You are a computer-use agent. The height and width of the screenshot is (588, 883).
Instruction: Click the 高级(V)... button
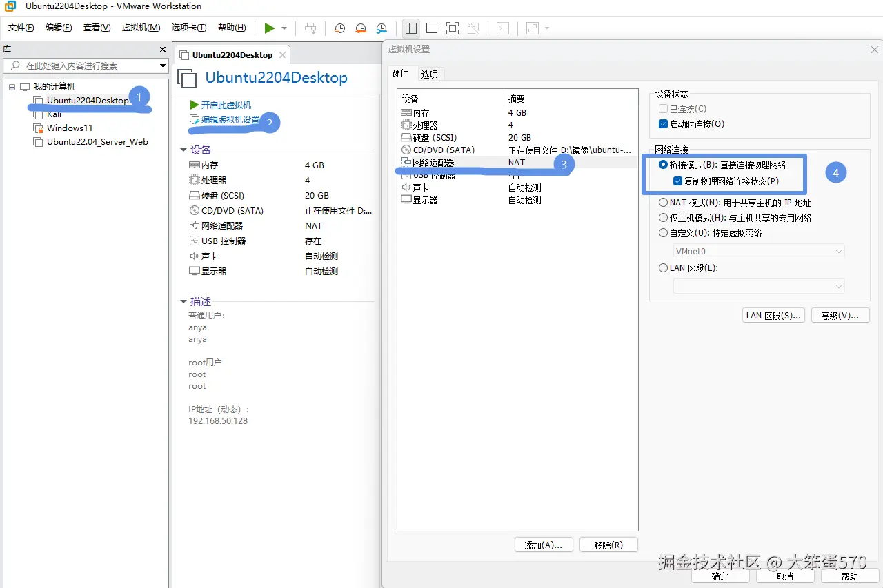point(840,315)
